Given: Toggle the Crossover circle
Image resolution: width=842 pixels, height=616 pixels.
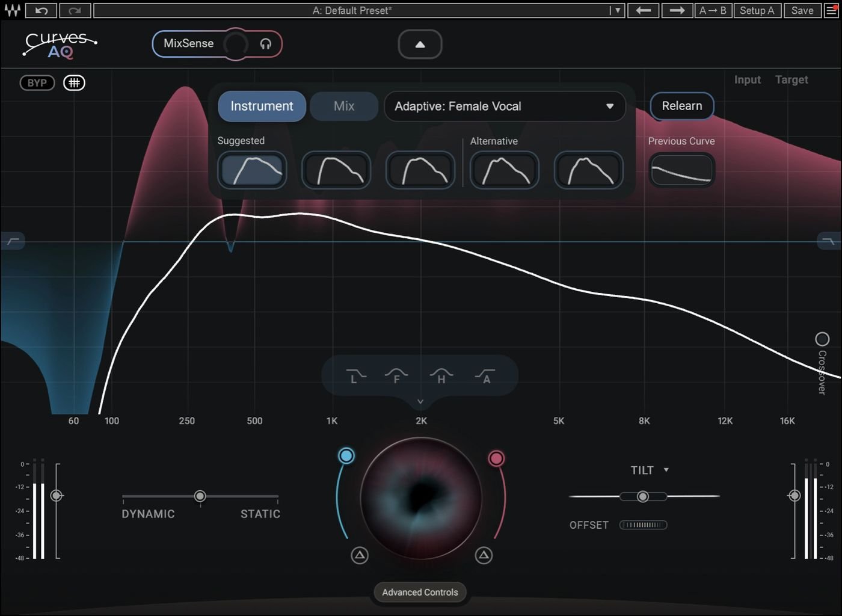Looking at the screenshot, I should coord(822,339).
